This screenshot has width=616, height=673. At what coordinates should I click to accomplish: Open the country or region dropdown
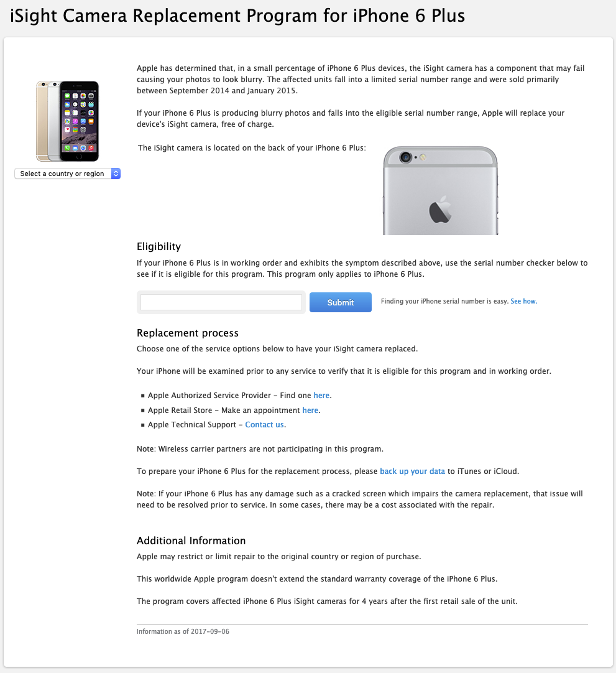[67, 174]
